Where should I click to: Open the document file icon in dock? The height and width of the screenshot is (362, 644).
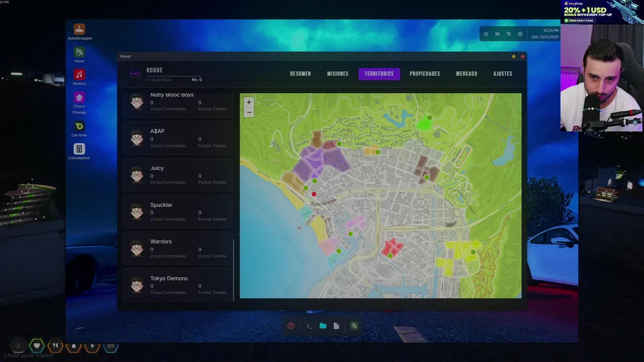pyautogui.click(x=336, y=326)
